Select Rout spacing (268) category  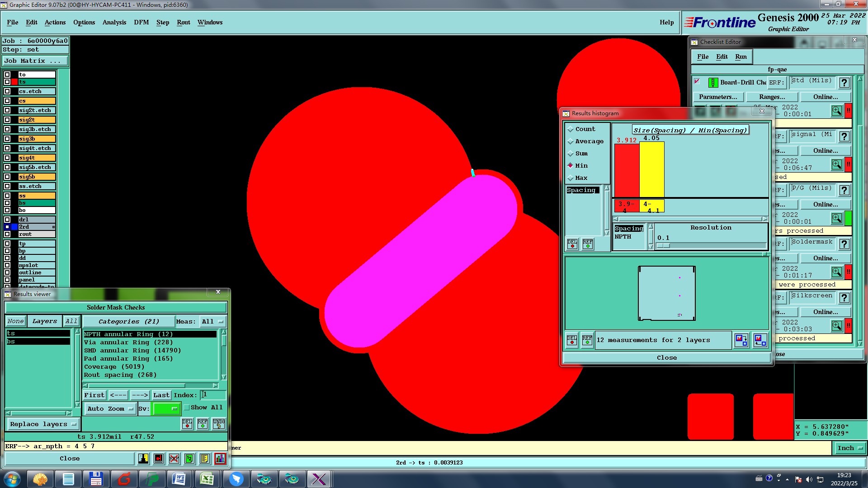coord(120,375)
